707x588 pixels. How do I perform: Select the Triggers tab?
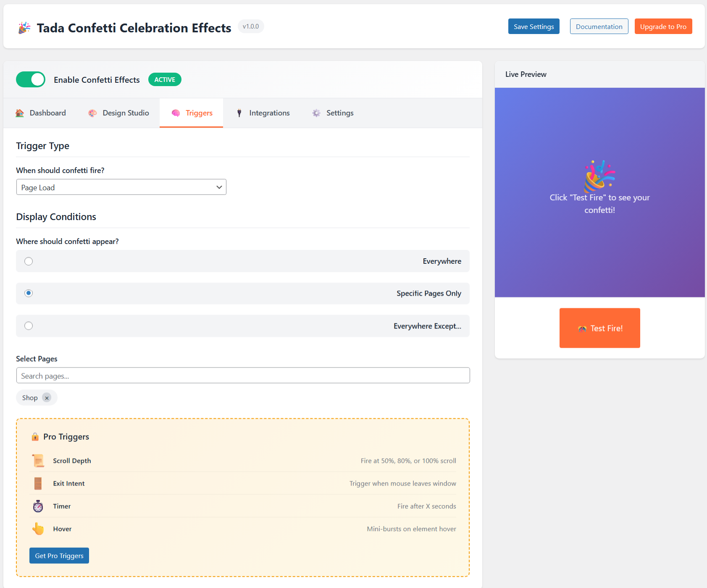[x=192, y=113]
